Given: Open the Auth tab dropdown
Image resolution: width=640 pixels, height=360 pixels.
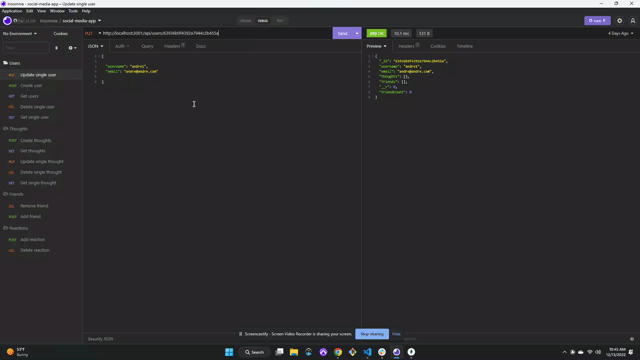Looking at the screenshot, I should (122, 46).
